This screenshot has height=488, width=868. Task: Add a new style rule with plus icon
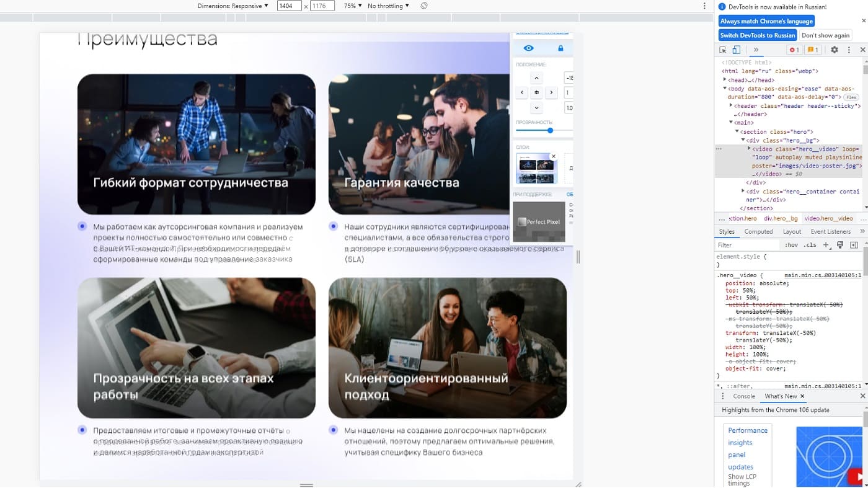coord(826,245)
